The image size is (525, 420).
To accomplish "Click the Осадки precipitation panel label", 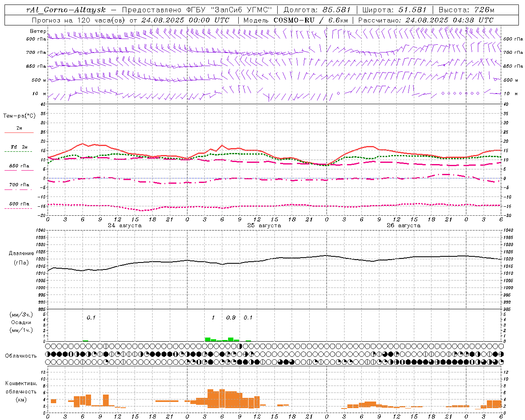I will pos(21,322).
